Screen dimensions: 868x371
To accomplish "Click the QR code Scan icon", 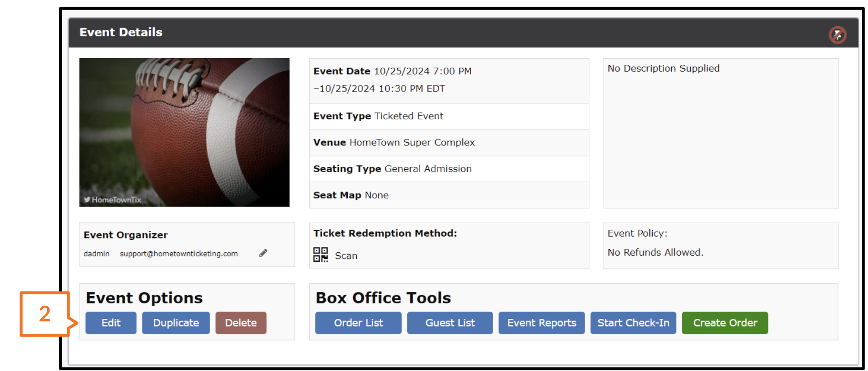I will [321, 255].
